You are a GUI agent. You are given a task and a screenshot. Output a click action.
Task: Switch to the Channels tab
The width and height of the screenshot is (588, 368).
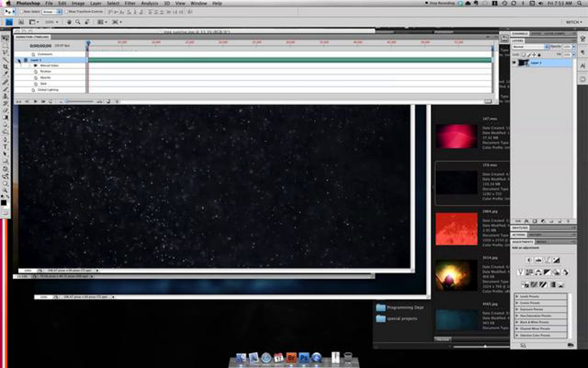click(519, 34)
